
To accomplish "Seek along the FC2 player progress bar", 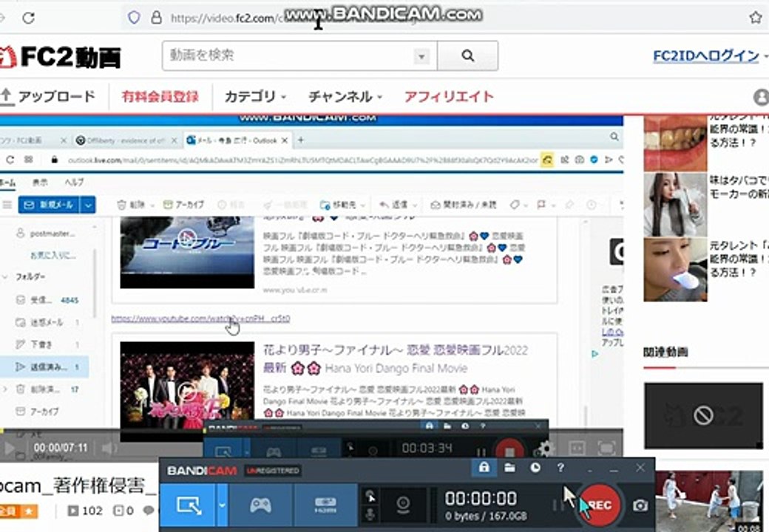I will (x=311, y=431).
